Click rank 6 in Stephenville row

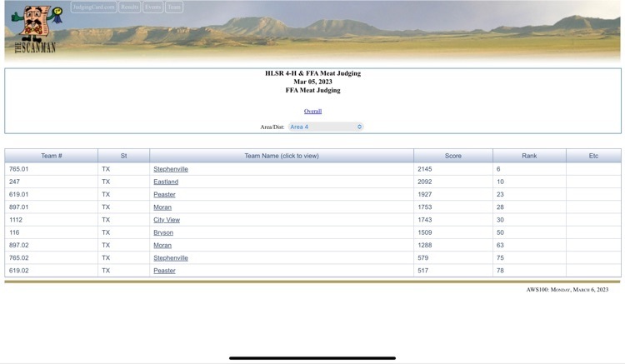(x=498, y=169)
